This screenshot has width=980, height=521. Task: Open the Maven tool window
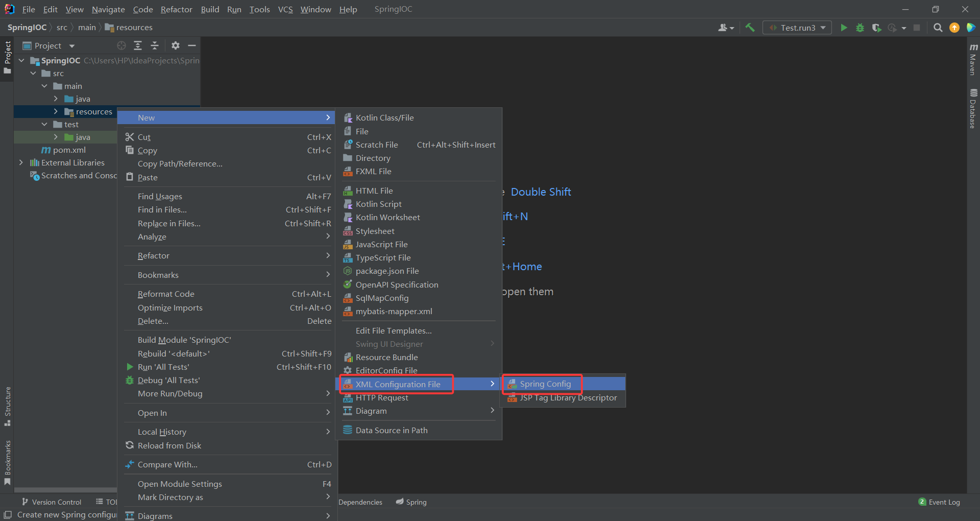click(x=973, y=59)
